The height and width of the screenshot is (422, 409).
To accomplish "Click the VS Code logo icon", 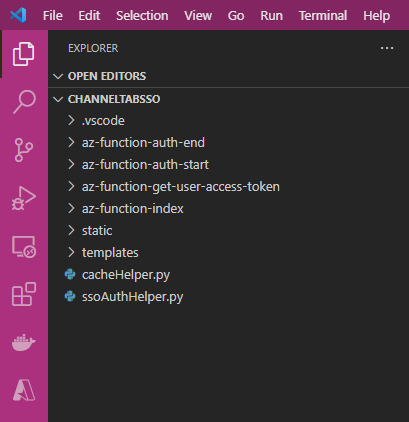I will coord(18,15).
